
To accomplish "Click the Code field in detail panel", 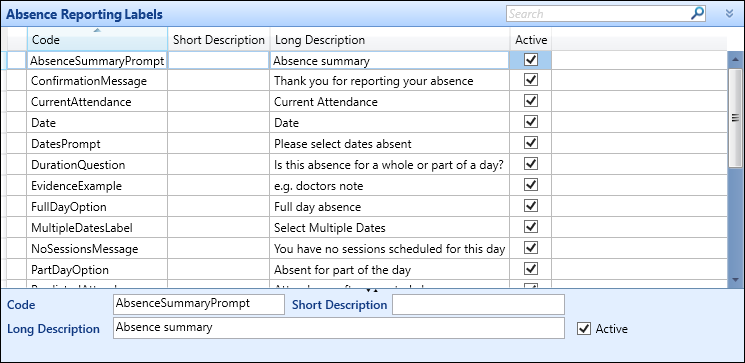I will click(x=199, y=304).
